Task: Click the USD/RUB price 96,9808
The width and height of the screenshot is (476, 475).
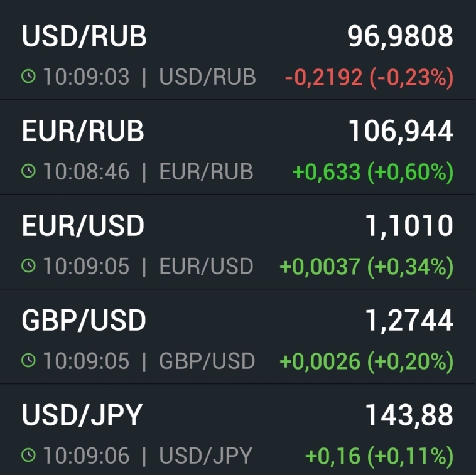Action: 400,37
